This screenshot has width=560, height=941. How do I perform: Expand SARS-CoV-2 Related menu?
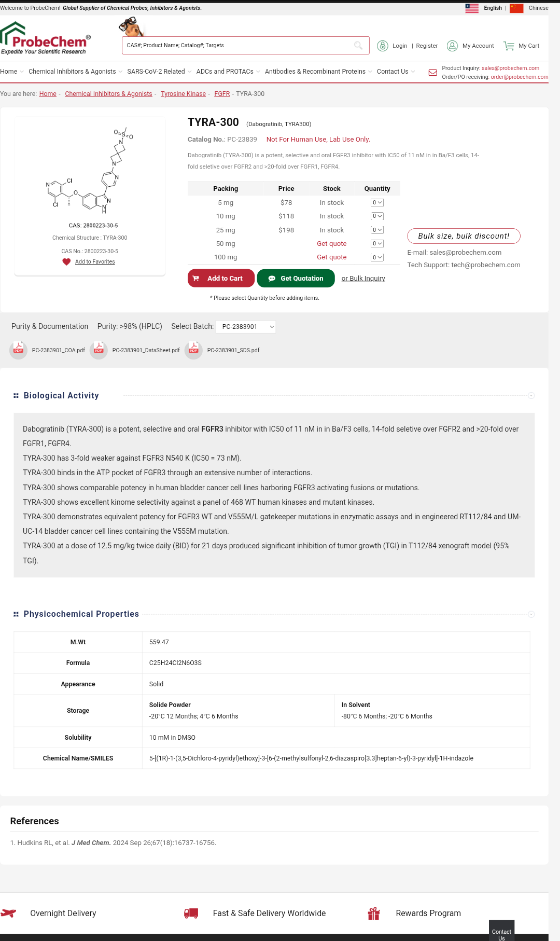(x=159, y=72)
